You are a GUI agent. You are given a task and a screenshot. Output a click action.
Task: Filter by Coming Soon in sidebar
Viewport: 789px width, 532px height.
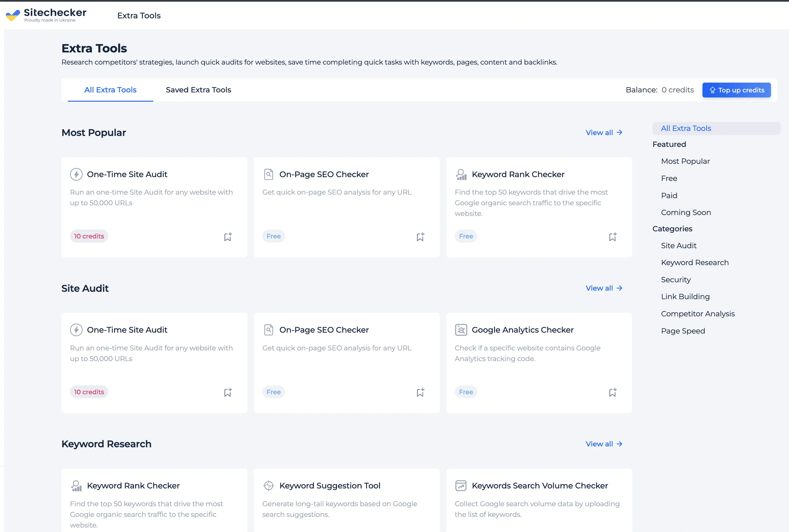pyautogui.click(x=686, y=212)
